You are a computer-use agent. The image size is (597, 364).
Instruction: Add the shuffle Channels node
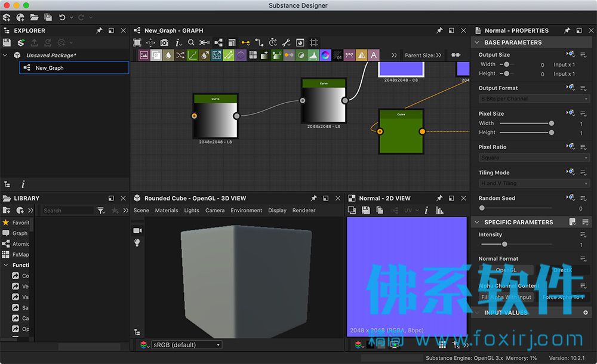pyautogui.click(x=180, y=55)
